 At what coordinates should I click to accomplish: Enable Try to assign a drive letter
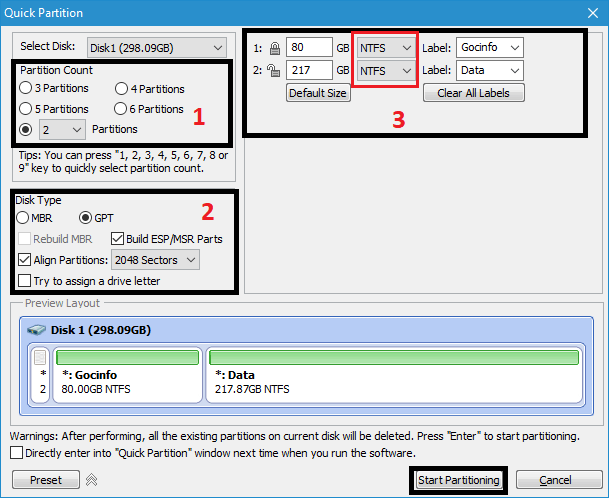24,281
